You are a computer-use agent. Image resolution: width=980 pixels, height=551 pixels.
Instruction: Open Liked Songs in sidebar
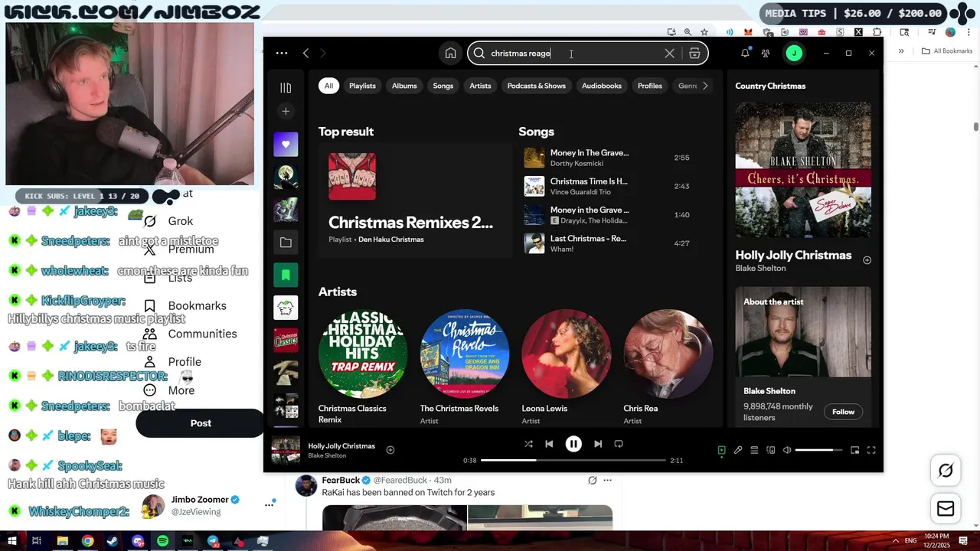pos(286,144)
